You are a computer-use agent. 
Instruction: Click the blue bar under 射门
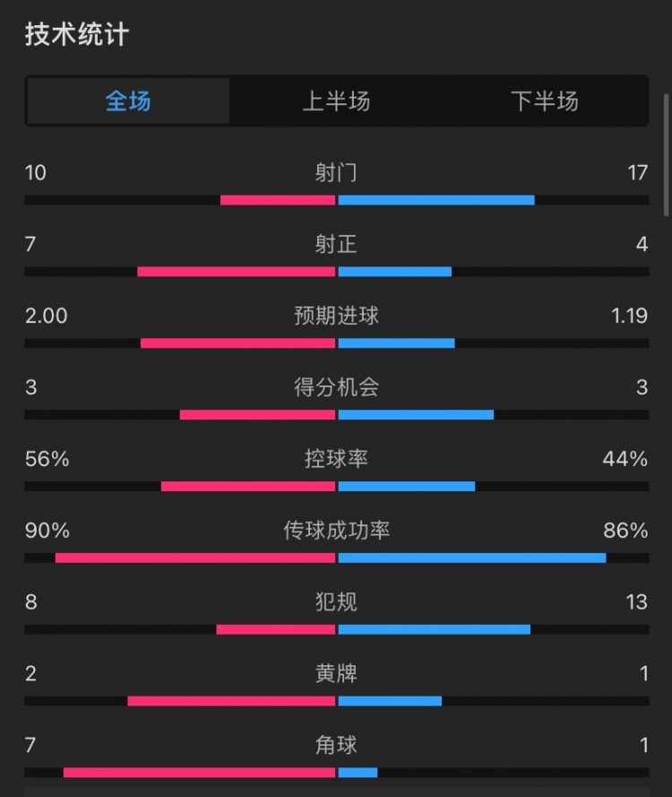coord(435,200)
